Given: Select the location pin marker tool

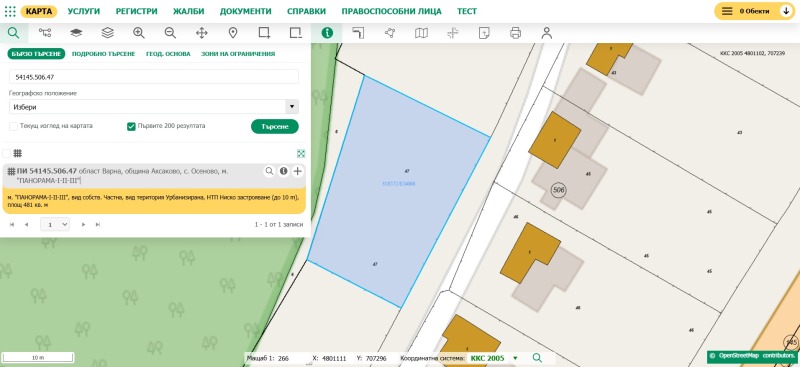Looking at the screenshot, I should tap(233, 33).
